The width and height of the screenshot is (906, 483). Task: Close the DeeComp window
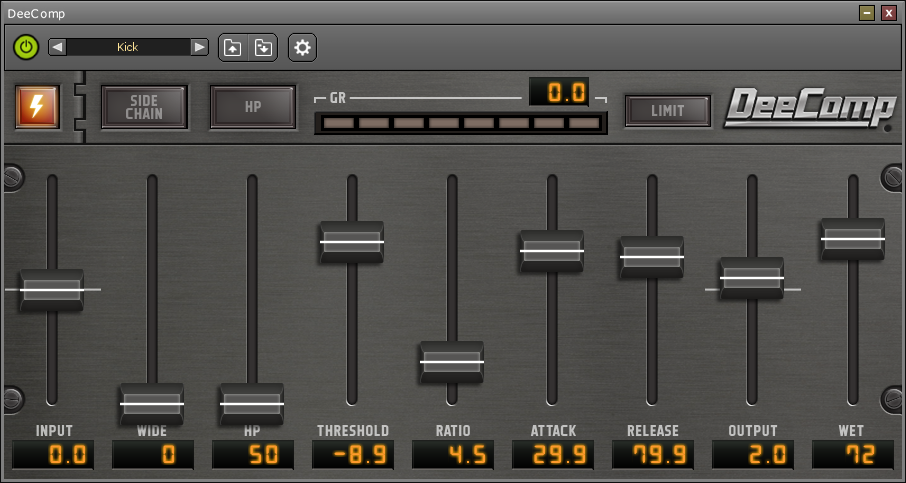point(889,13)
